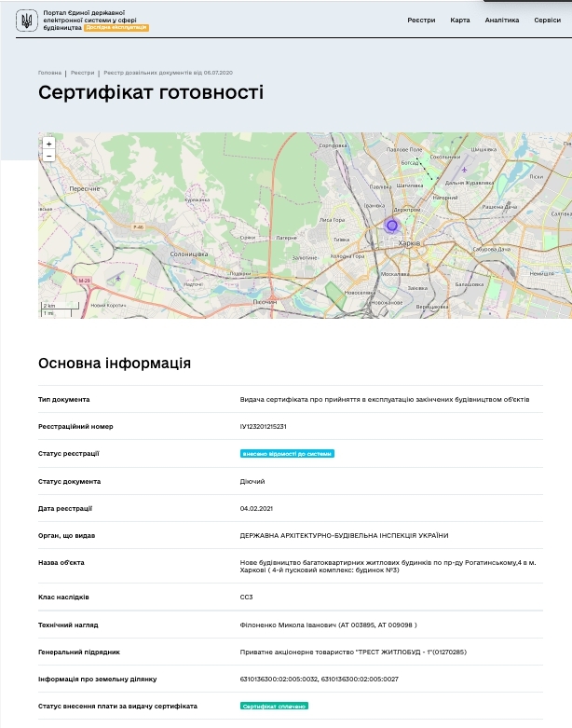Open the Карта menu item
572x728 pixels.
(459, 20)
